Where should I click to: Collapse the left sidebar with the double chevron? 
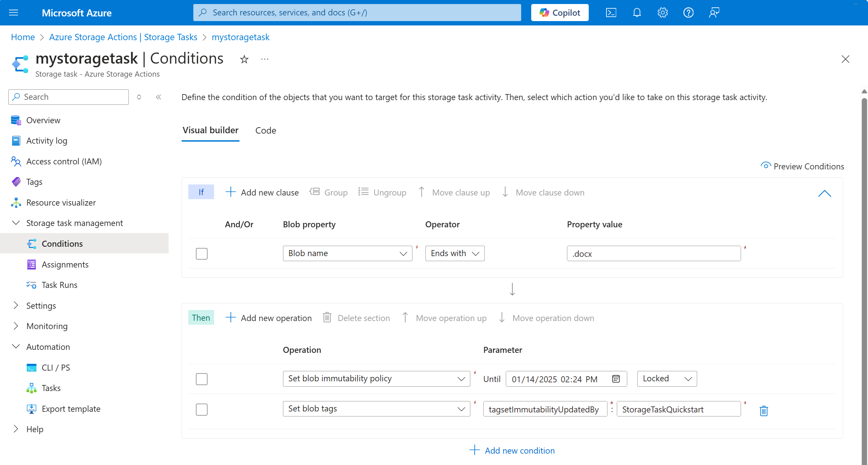point(158,97)
